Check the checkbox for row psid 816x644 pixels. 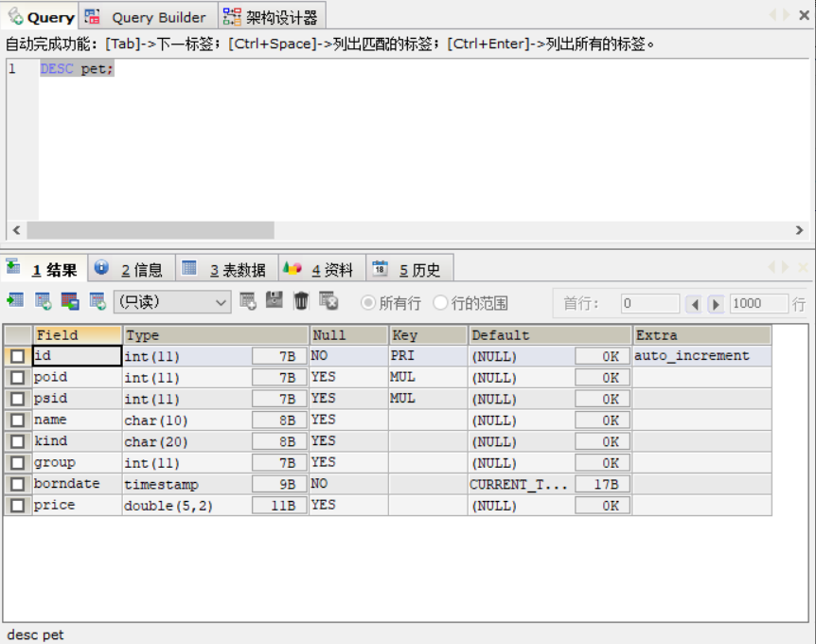(17, 399)
